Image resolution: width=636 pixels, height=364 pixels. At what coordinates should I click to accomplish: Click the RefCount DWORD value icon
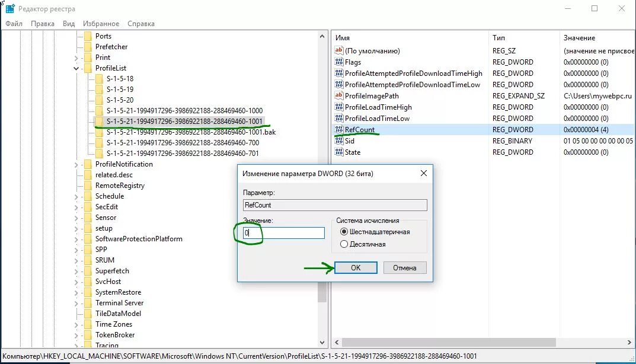pyautogui.click(x=338, y=129)
